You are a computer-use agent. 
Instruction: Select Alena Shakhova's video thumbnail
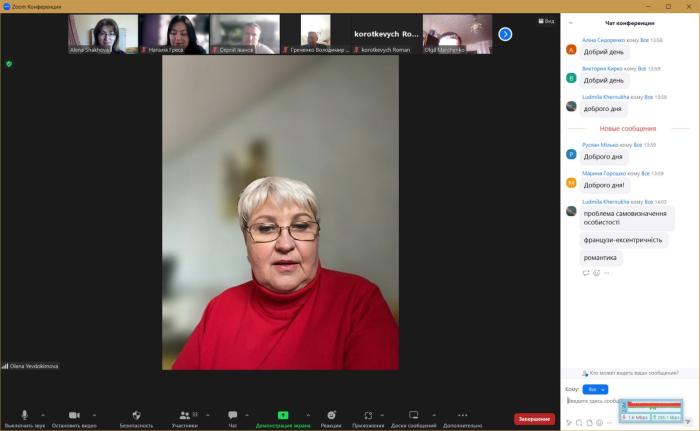(x=103, y=34)
